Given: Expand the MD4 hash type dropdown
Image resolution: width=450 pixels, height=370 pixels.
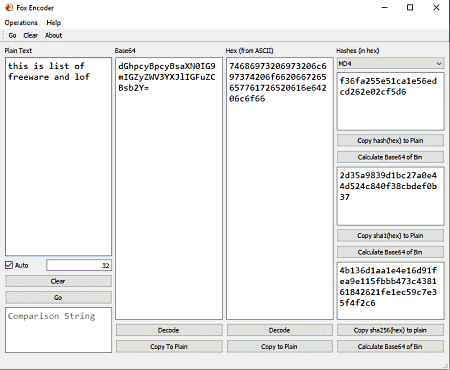Looking at the screenshot, I should (390, 63).
